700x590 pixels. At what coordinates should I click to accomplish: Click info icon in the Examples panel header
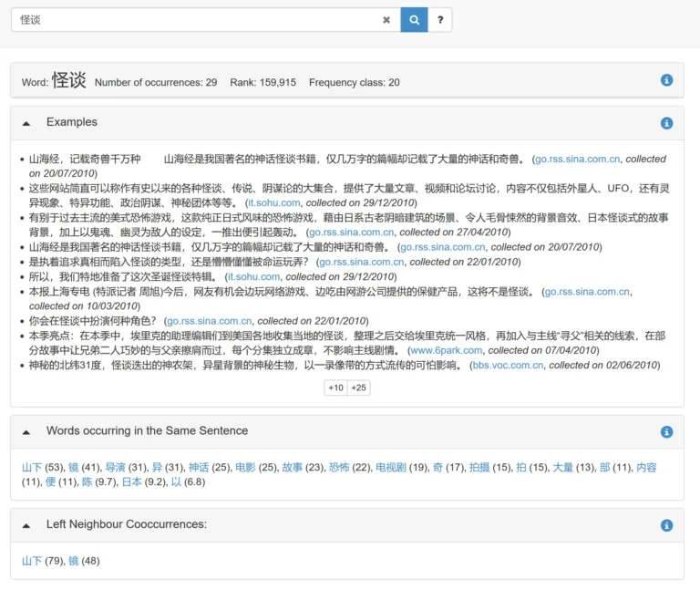(x=666, y=123)
